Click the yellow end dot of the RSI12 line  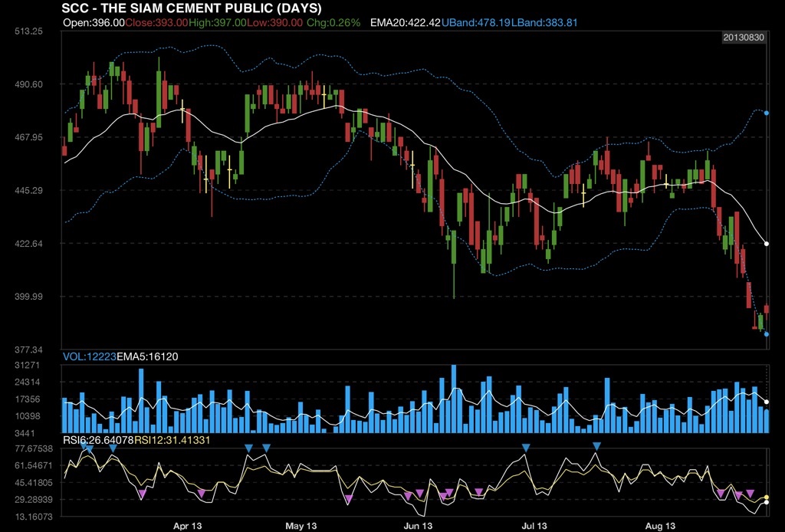tap(766, 498)
